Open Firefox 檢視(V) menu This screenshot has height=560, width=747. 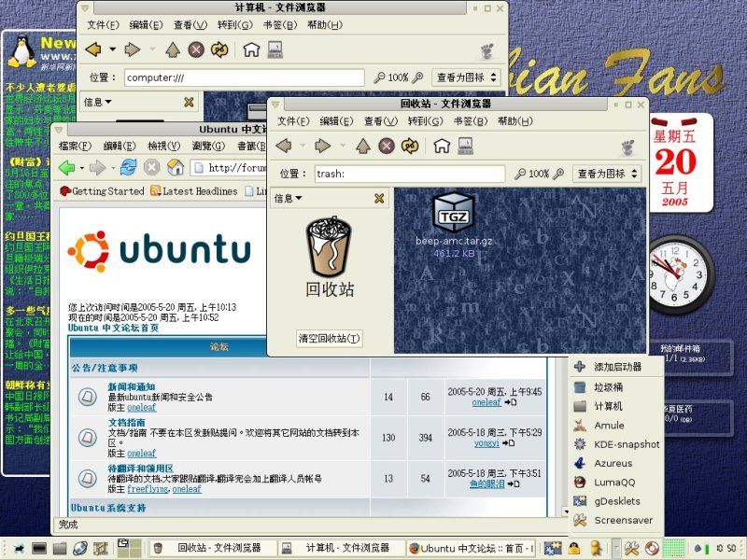pos(164,146)
